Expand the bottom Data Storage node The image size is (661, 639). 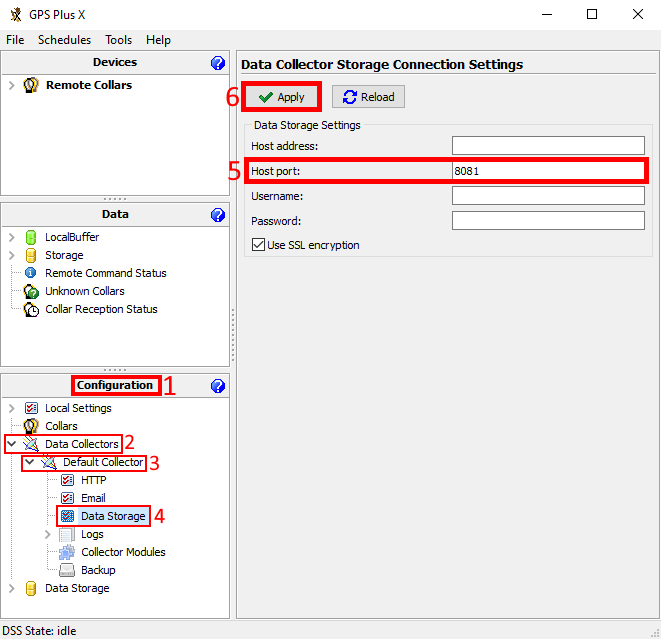click(12, 588)
